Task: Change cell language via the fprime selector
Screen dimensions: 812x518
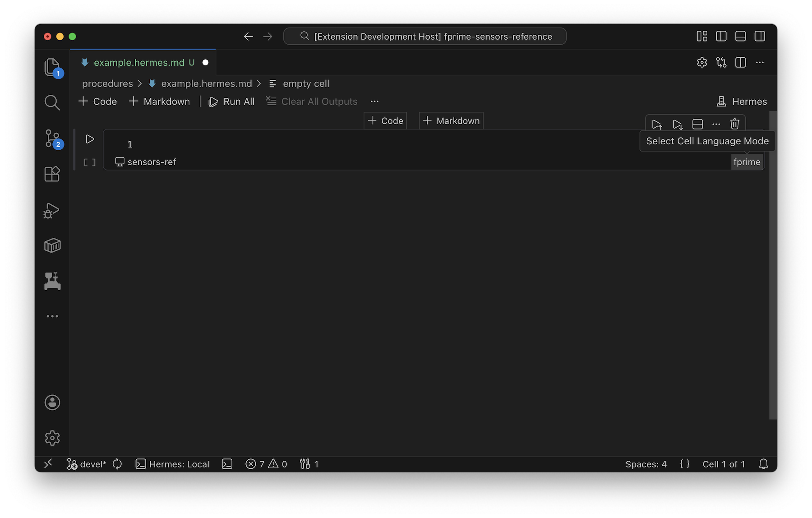Action: 747,162
